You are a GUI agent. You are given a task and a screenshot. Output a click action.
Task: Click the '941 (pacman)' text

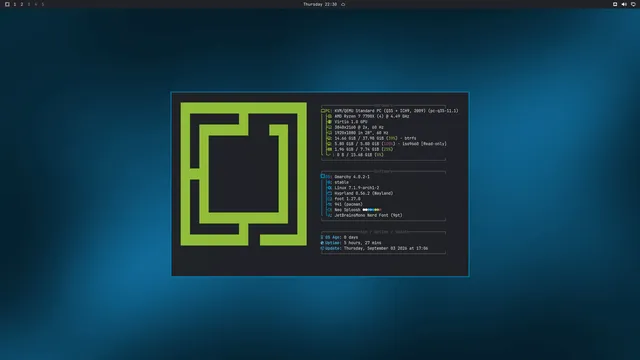349,204
